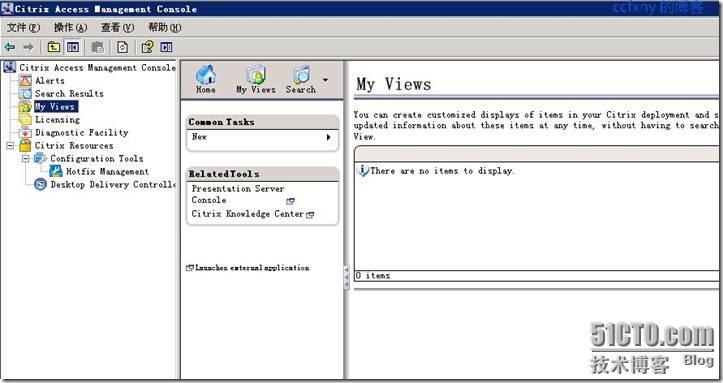Open the Citrix Knowledge Center link
Screen dimensions: 723x383
[x=248, y=214]
